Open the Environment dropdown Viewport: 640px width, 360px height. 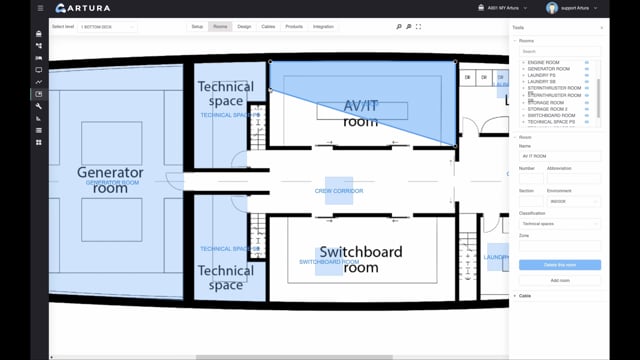573,201
